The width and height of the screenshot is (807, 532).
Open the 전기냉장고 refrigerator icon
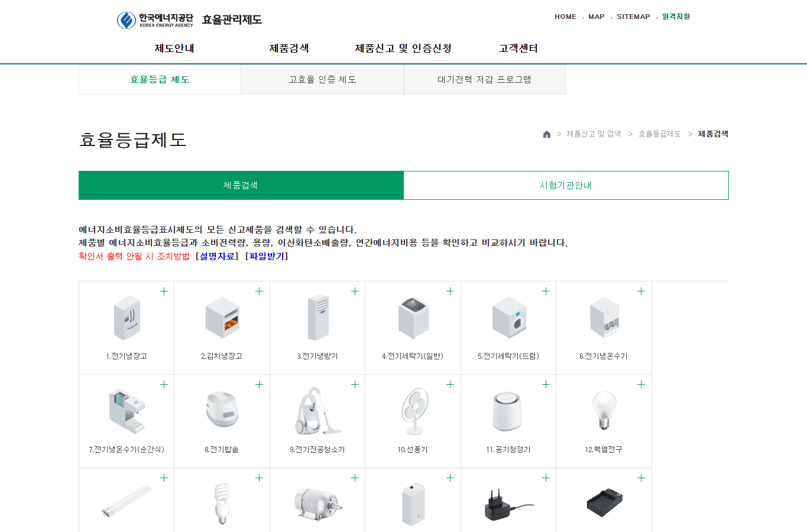pyautogui.click(x=127, y=318)
